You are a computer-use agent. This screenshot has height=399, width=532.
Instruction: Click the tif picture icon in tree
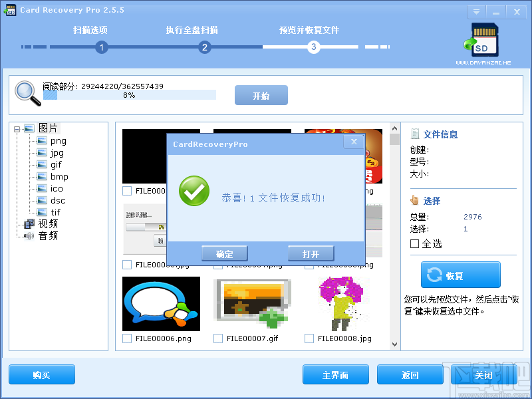pyautogui.click(x=42, y=212)
